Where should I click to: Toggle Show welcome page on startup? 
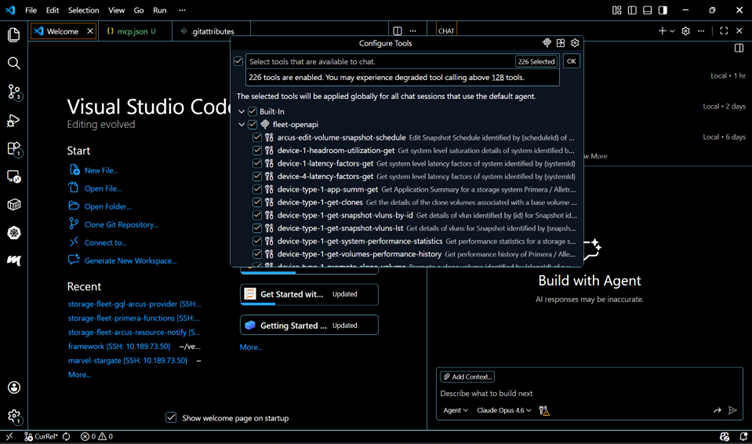pos(171,418)
